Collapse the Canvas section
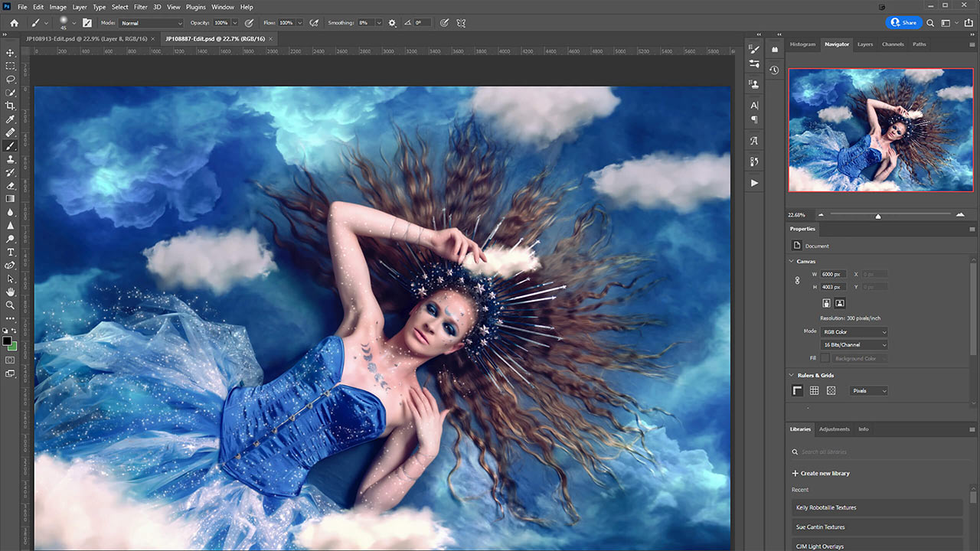Image resolution: width=980 pixels, height=551 pixels. click(x=792, y=262)
